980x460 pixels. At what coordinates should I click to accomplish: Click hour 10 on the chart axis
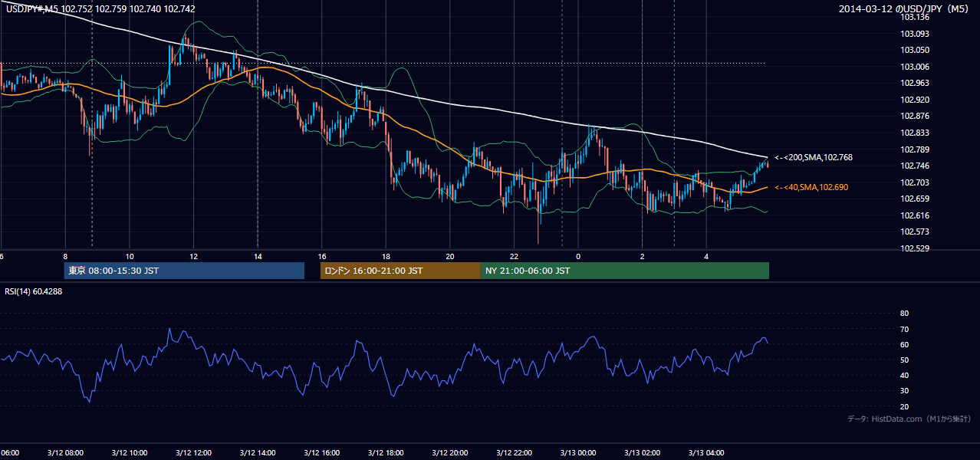click(x=130, y=256)
